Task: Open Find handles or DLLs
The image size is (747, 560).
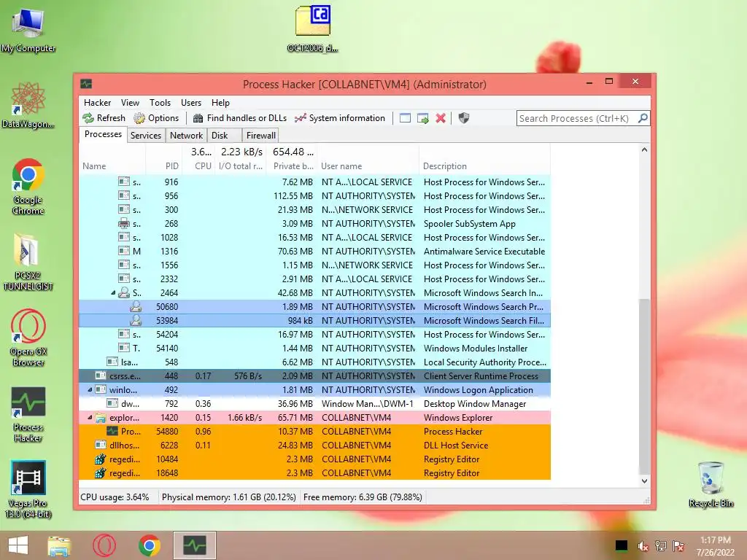Action: click(x=240, y=118)
